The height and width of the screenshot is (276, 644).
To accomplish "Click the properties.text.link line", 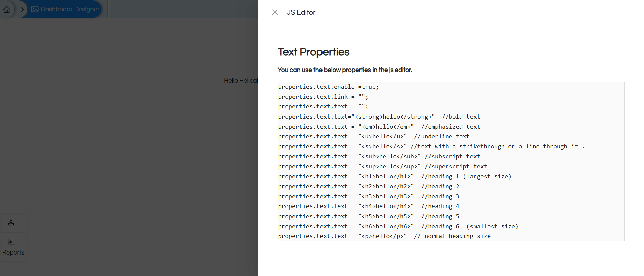I will click(x=323, y=97).
